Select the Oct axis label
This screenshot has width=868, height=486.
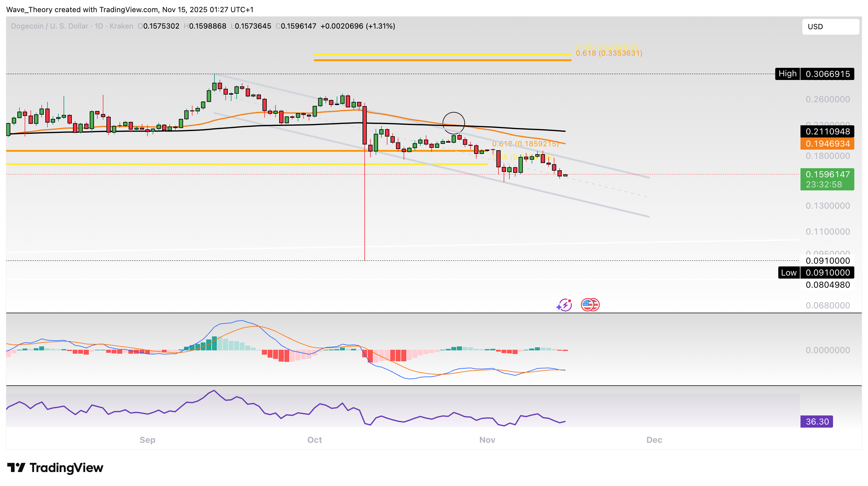click(x=314, y=440)
